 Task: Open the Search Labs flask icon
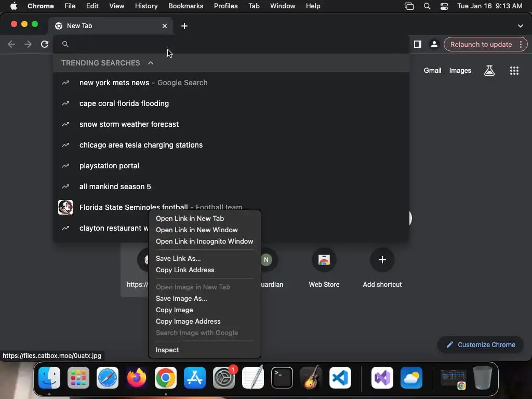[x=489, y=71]
